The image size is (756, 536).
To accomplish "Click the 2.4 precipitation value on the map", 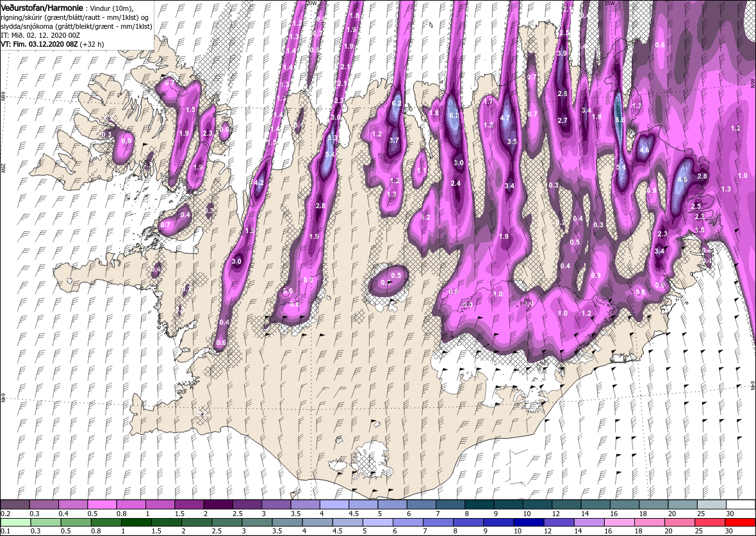I will (456, 183).
